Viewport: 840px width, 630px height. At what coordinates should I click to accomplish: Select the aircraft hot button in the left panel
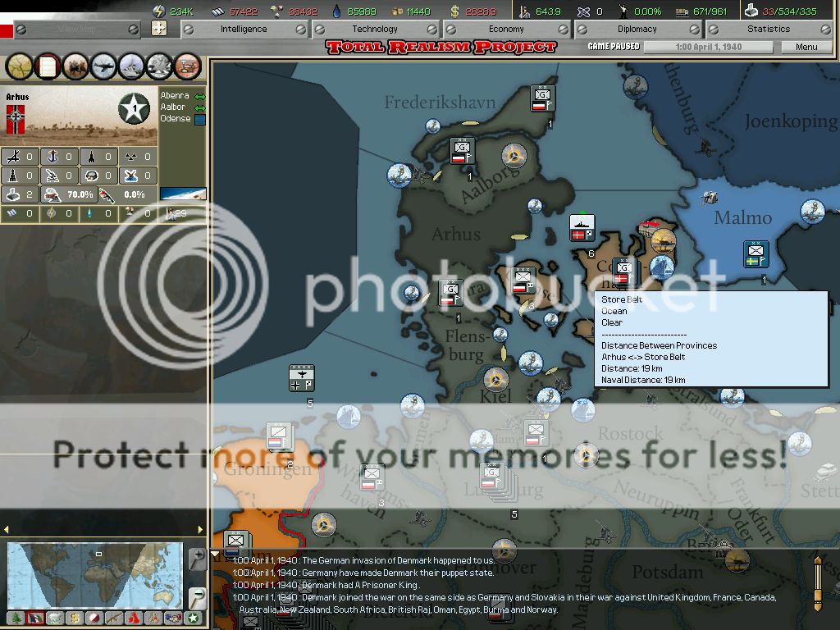pyautogui.click(x=104, y=66)
